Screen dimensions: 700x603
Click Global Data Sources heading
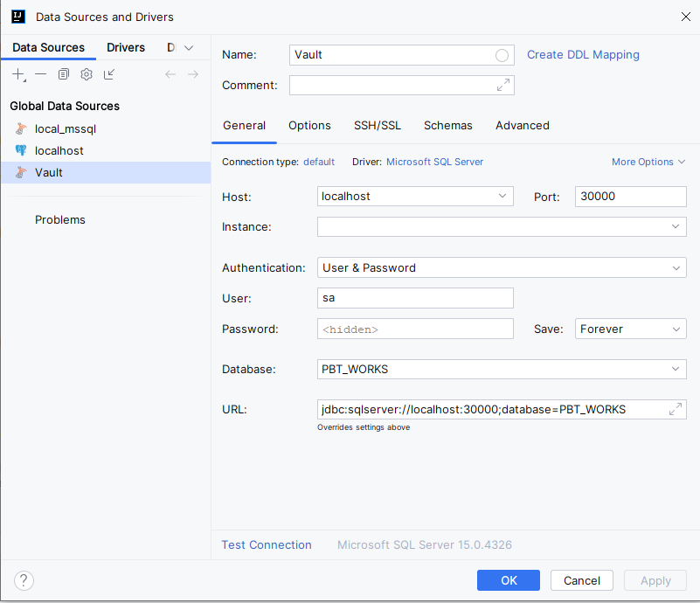65,106
